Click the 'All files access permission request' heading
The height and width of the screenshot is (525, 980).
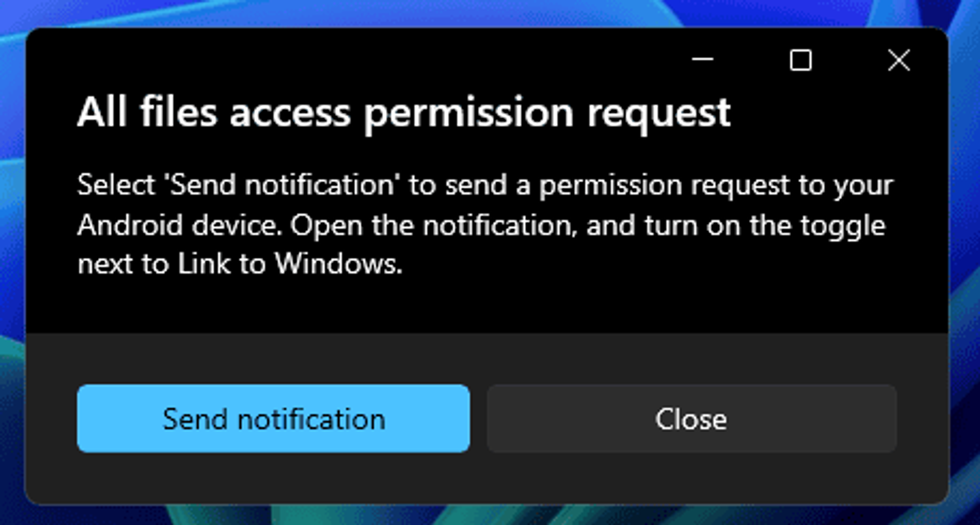tap(404, 113)
